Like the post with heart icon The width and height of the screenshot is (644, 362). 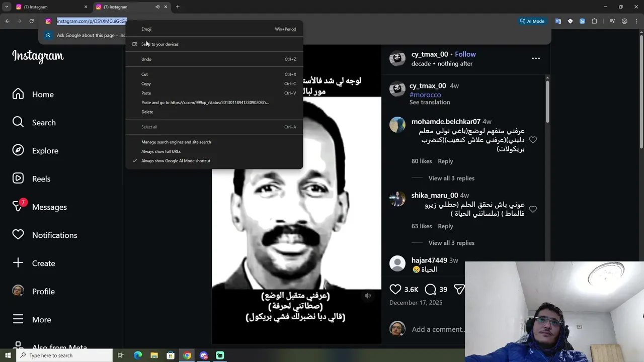395,289
